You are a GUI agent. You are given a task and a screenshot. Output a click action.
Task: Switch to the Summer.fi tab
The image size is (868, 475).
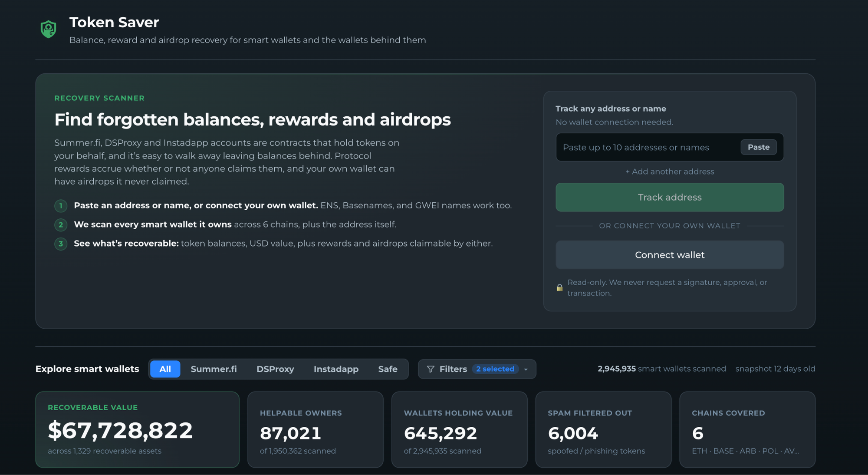pyautogui.click(x=214, y=369)
